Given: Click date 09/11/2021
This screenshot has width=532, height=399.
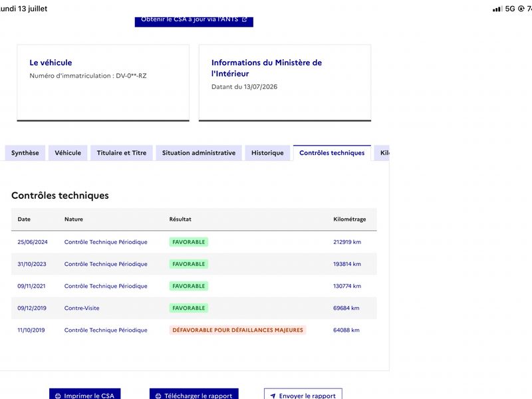Looking at the screenshot, I should click(x=31, y=286).
